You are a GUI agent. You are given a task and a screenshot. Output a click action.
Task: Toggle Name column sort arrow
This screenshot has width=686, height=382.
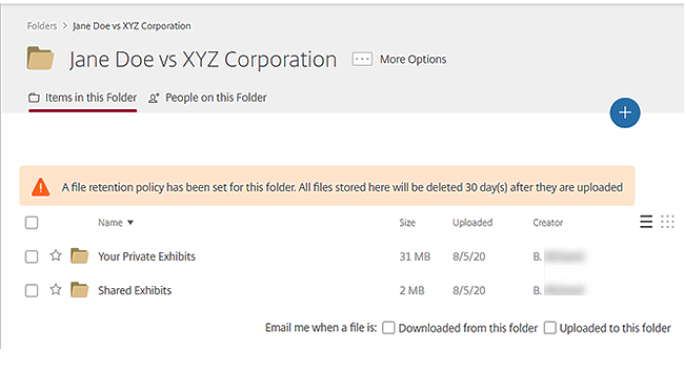pyautogui.click(x=130, y=223)
